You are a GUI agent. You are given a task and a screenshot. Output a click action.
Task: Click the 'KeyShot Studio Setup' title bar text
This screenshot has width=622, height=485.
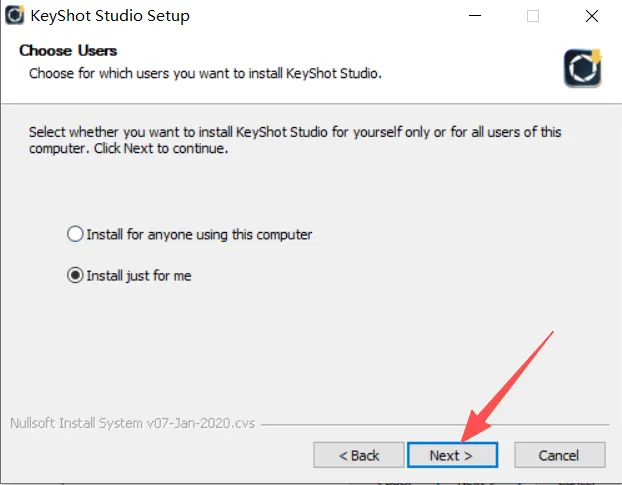point(111,16)
